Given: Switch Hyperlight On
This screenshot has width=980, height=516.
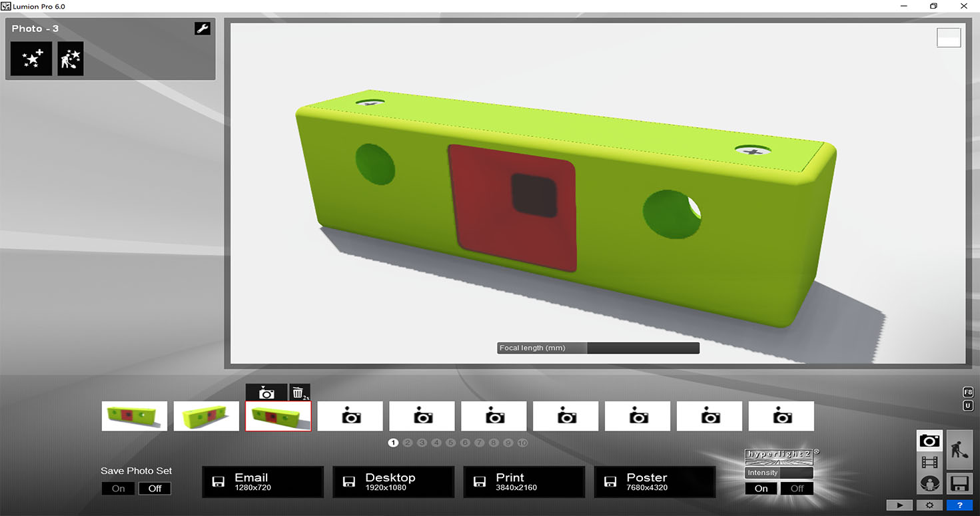Looking at the screenshot, I should tap(761, 488).
